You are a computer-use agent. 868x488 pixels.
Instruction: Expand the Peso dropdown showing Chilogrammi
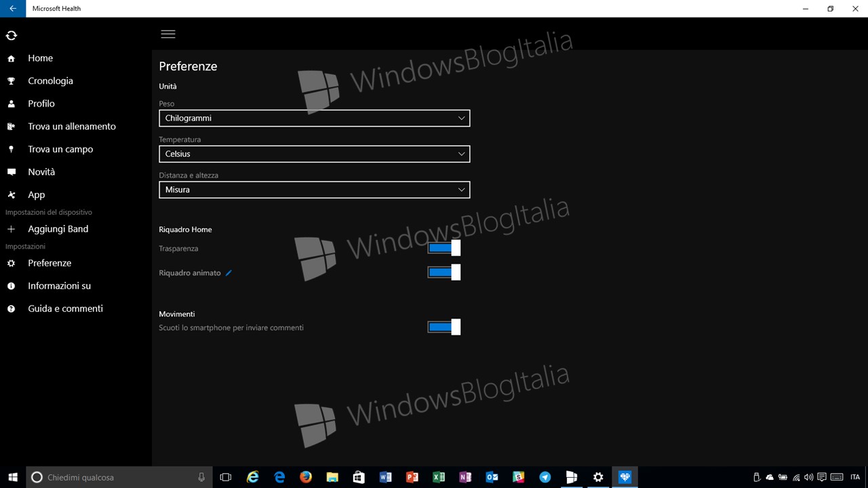point(315,118)
